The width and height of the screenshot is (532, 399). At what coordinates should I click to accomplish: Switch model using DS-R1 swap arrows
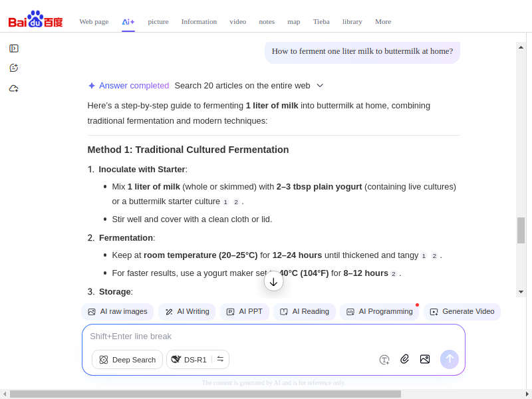click(220, 359)
